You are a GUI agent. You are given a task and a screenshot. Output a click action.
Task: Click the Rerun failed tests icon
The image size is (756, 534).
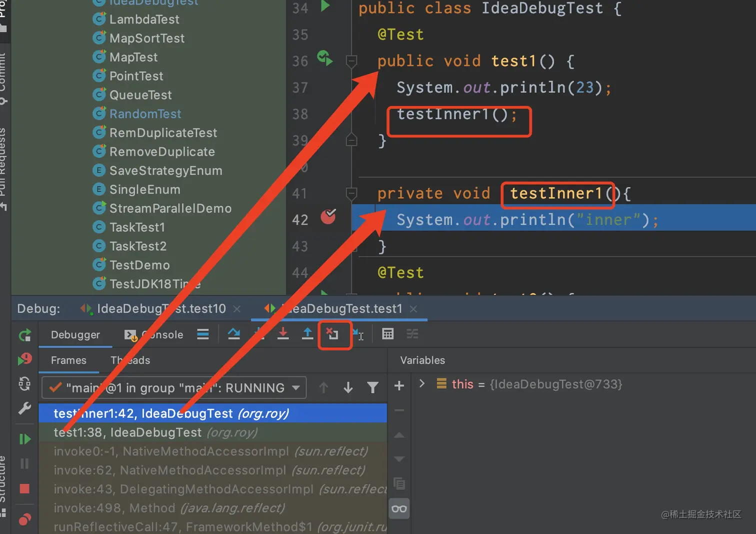pos(24,359)
